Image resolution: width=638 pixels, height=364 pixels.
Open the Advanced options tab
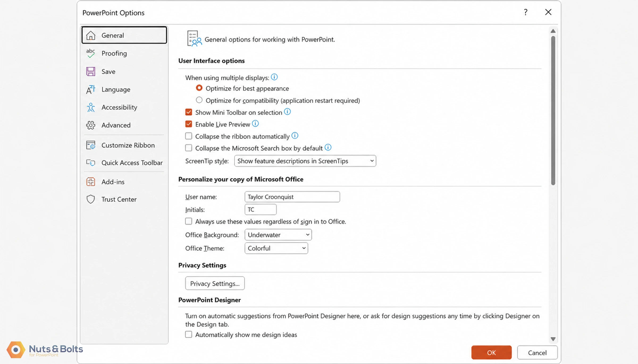pyautogui.click(x=124, y=125)
